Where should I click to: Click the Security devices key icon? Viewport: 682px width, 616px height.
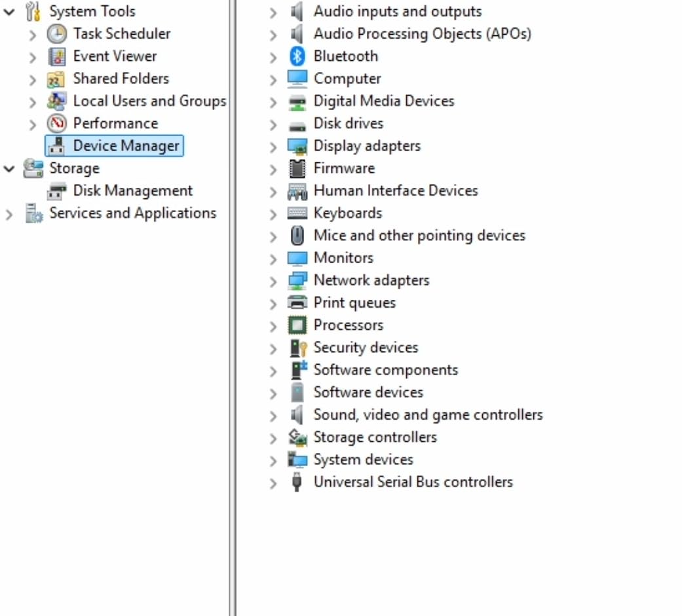coord(297,348)
